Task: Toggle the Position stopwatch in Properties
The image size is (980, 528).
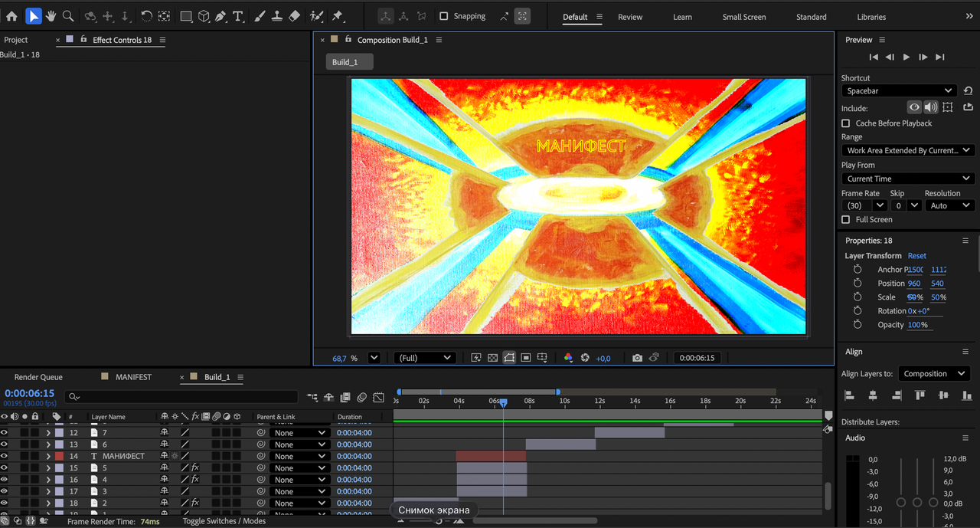Action: tap(857, 284)
